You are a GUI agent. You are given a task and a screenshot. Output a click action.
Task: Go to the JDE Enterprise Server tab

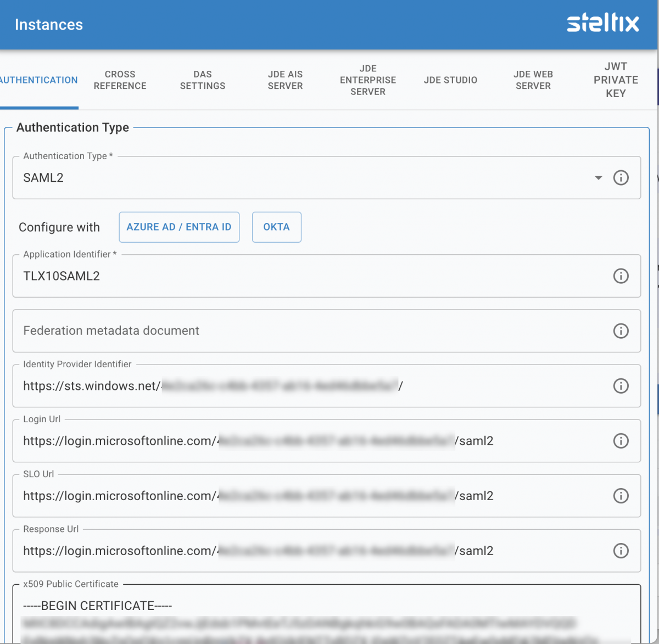click(367, 80)
